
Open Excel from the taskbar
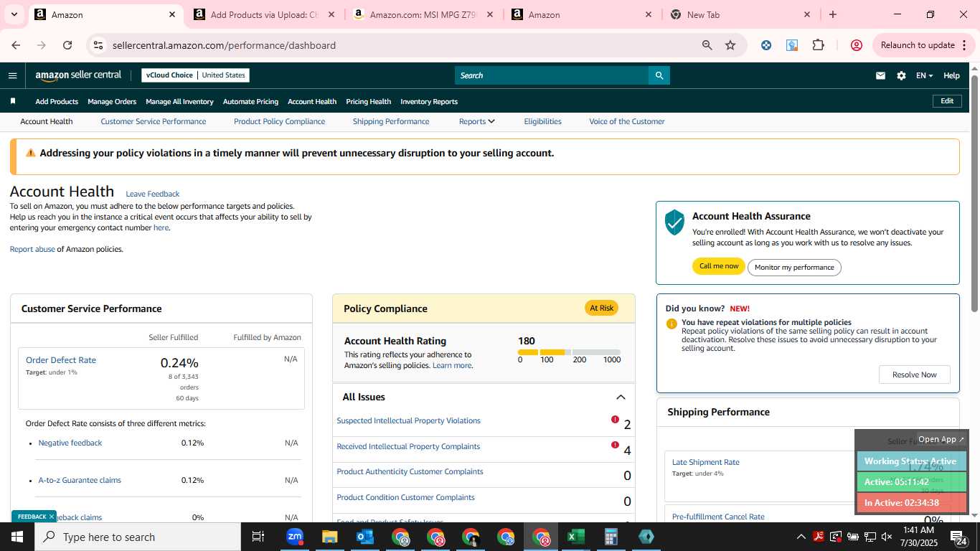pos(576,537)
